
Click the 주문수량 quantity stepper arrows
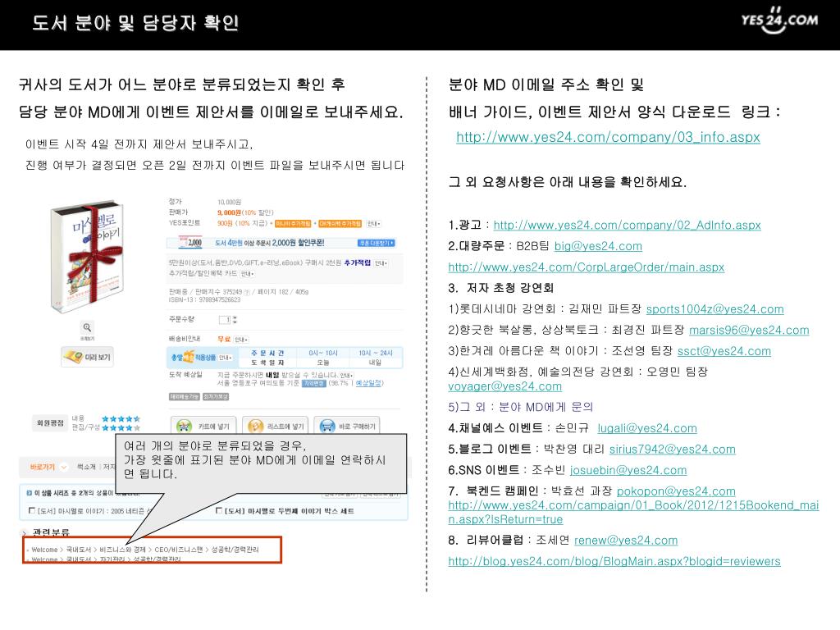[x=235, y=320]
